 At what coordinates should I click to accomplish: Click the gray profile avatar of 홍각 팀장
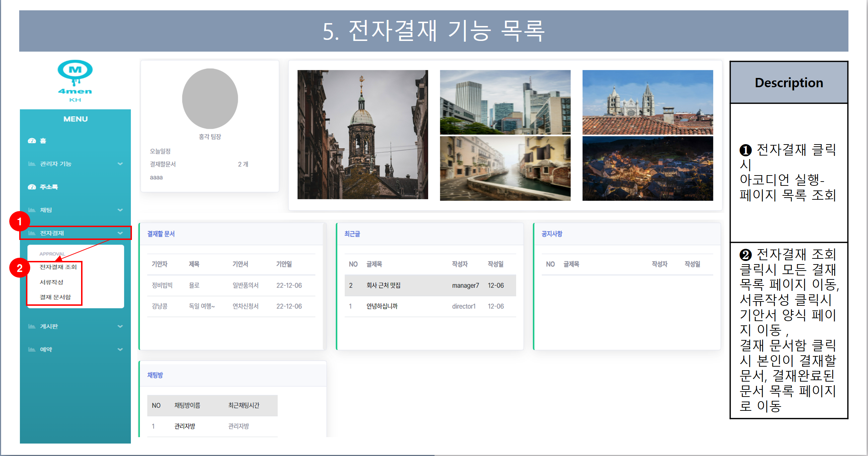tap(210, 99)
